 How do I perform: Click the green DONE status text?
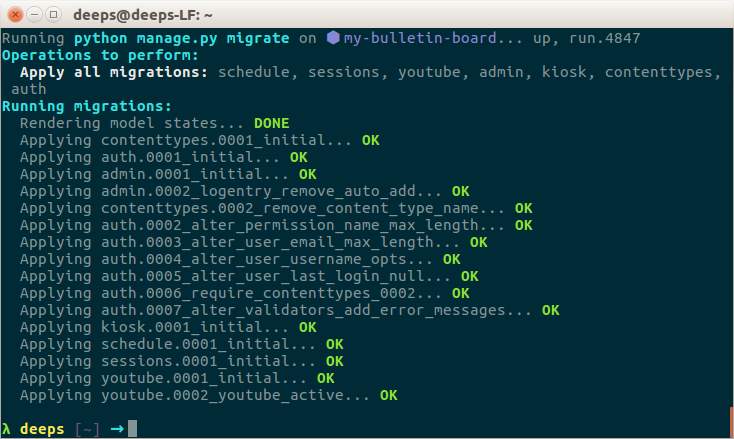(272, 123)
